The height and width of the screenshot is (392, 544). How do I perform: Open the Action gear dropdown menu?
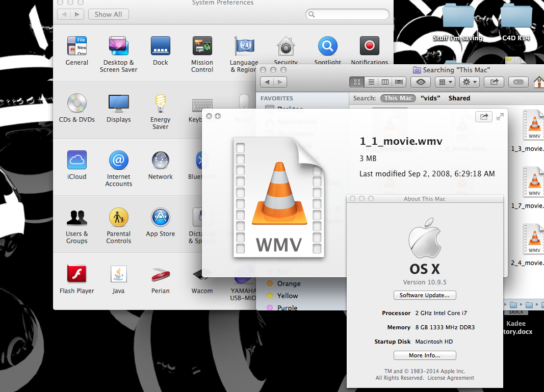pos(469,82)
